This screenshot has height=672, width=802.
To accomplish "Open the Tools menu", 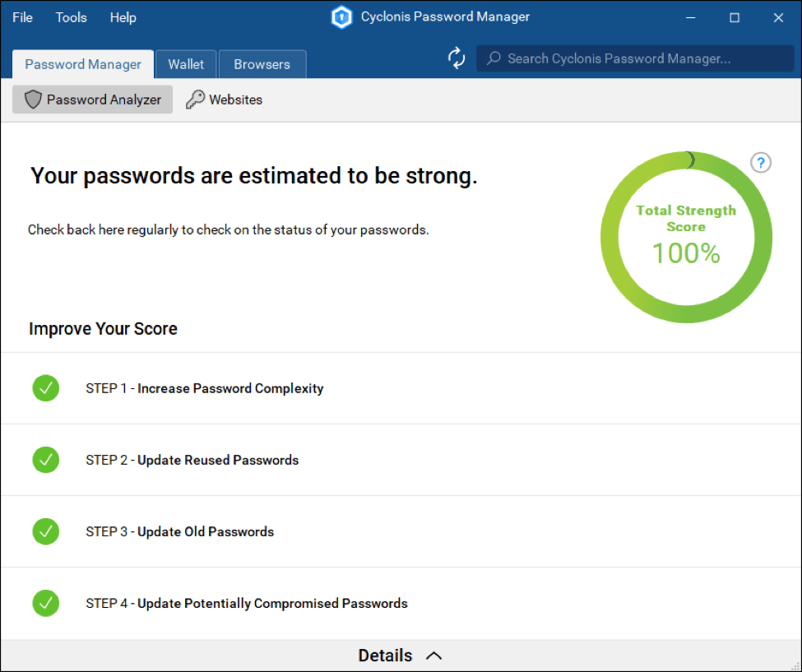I will tap(71, 16).
